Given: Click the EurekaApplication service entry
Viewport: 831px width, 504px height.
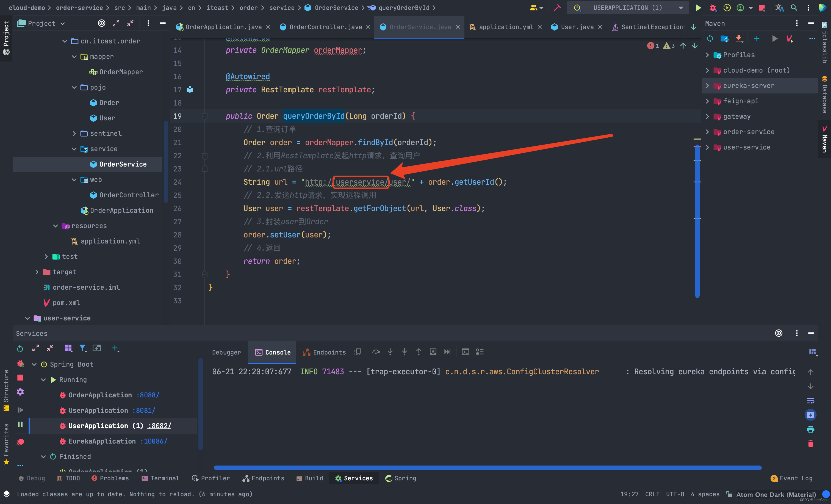Looking at the screenshot, I should pos(113,441).
